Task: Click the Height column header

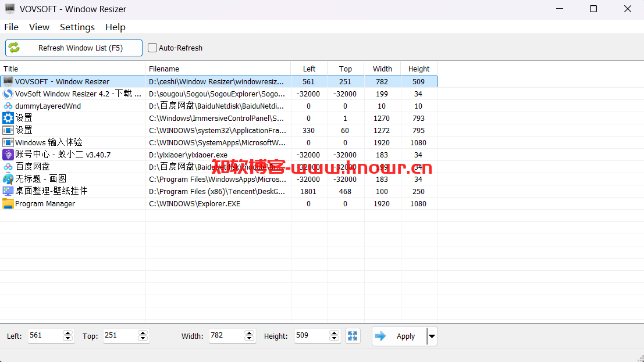Action: pyautogui.click(x=419, y=69)
